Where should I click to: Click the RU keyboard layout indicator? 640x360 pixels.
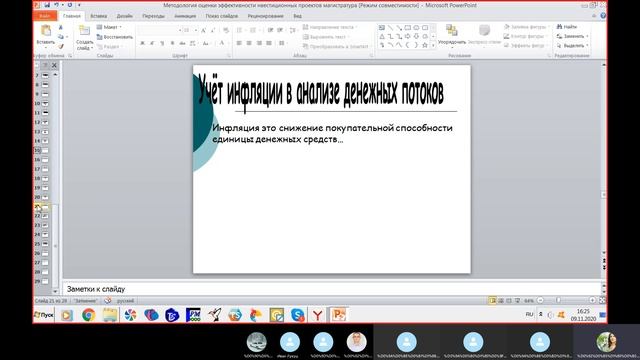[x=529, y=314]
